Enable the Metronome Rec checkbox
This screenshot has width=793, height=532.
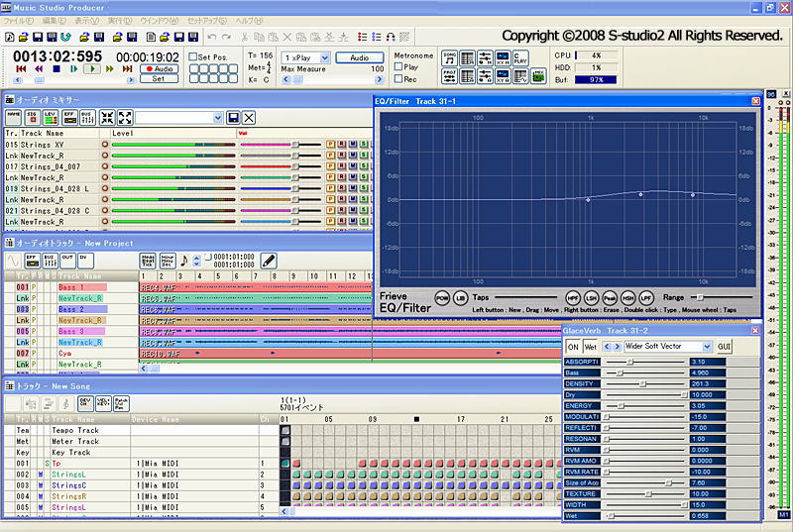[398, 79]
